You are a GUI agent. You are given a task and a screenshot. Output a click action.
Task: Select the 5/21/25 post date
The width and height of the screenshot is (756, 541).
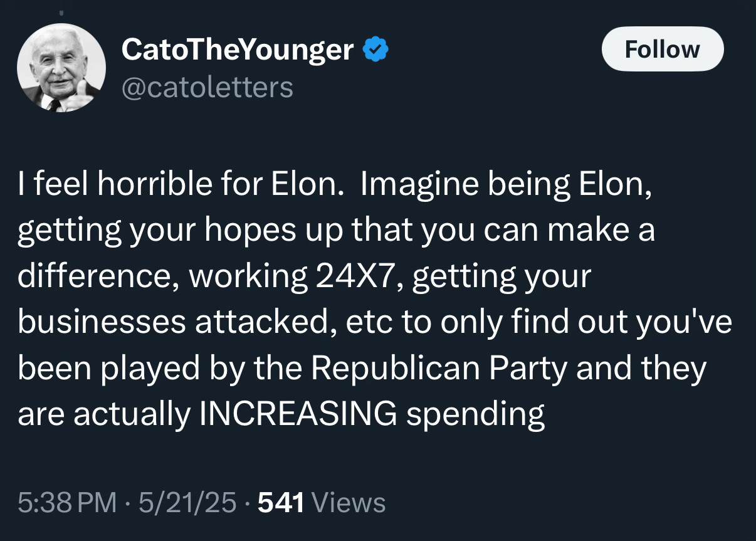coord(188,502)
